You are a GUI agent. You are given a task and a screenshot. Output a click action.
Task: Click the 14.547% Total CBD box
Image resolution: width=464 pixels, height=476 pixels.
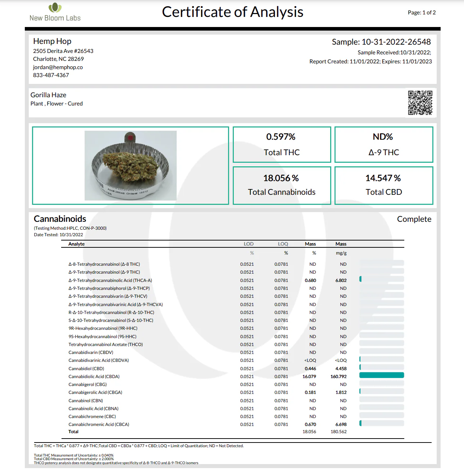click(x=384, y=185)
